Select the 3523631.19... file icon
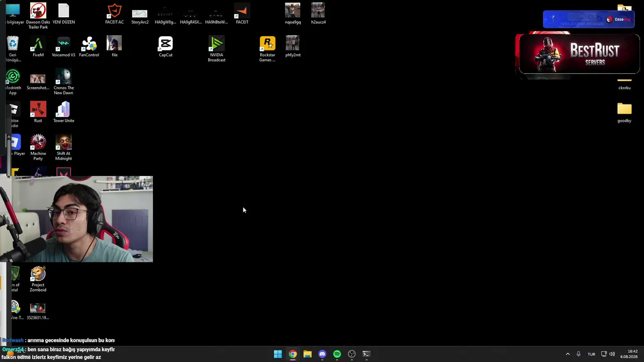Viewport: 644px width, 362px height. tap(38, 311)
